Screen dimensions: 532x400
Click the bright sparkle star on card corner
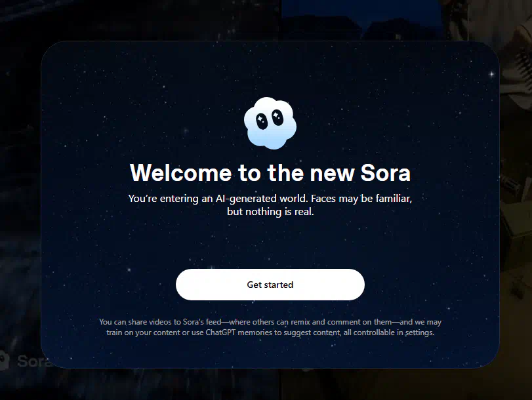pyautogui.click(x=491, y=73)
